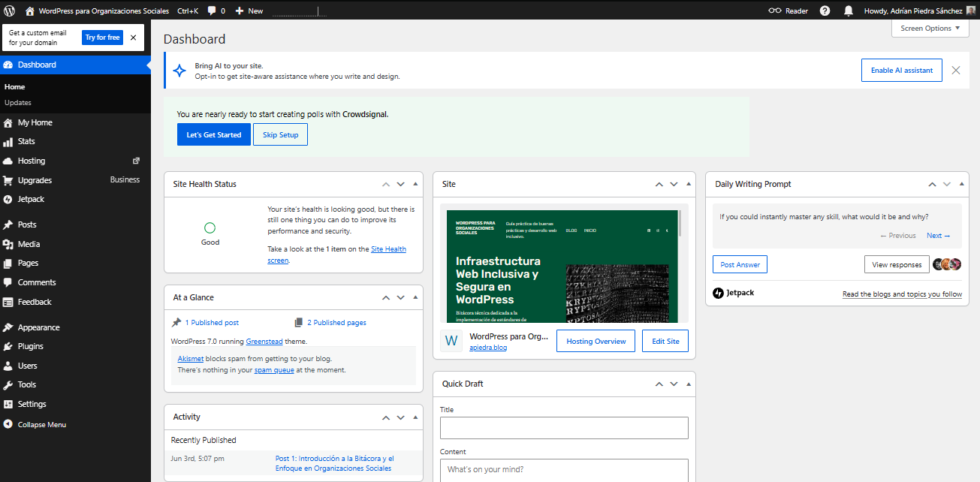Open the comments bubble icon showing 0
The image size is (980, 482).
coord(212,11)
